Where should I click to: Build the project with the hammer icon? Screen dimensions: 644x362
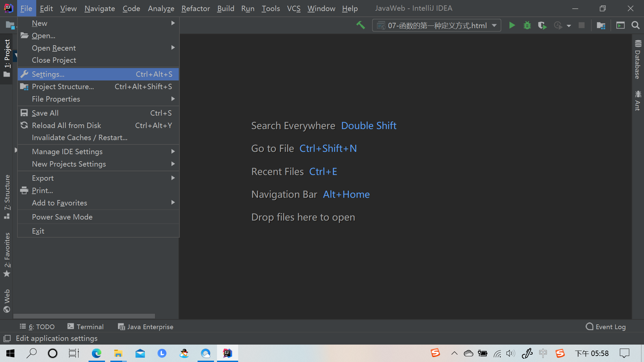pyautogui.click(x=361, y=25)
